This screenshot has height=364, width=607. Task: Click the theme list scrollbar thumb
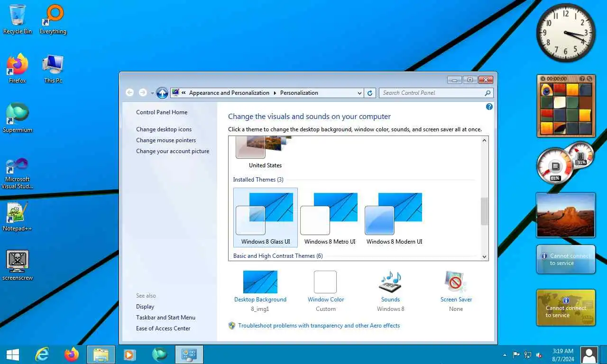484,211
